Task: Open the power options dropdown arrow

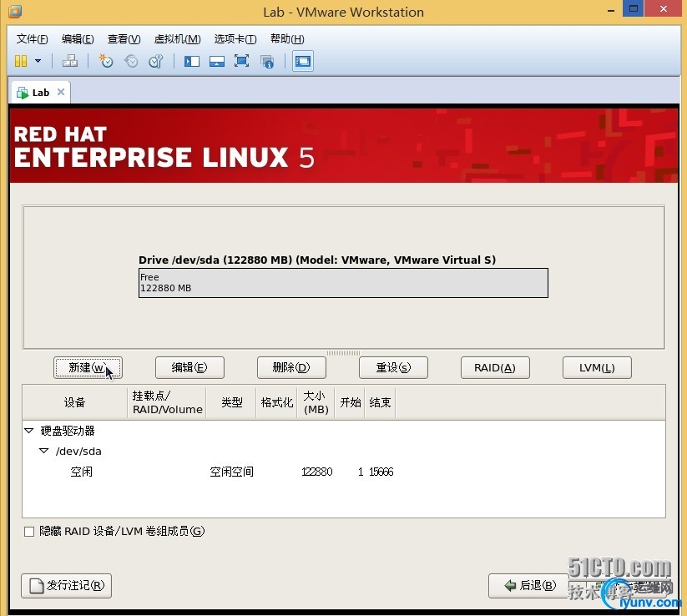Action: click(x=38, y=61)
